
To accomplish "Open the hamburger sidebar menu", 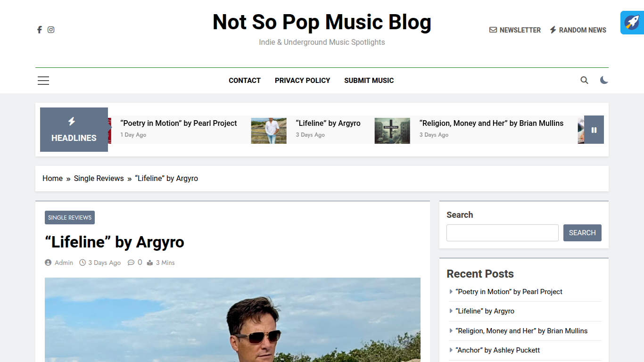I will tap(43, 81).
